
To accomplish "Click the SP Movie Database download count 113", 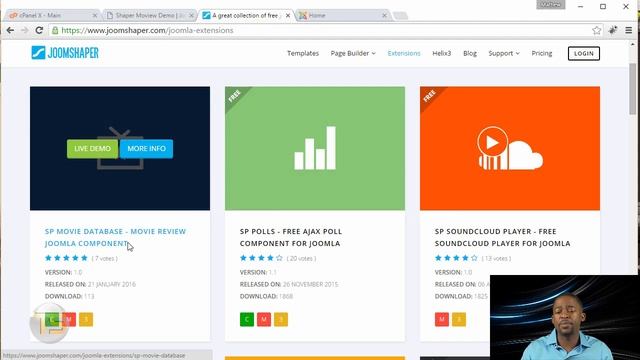I will [89, 296].
